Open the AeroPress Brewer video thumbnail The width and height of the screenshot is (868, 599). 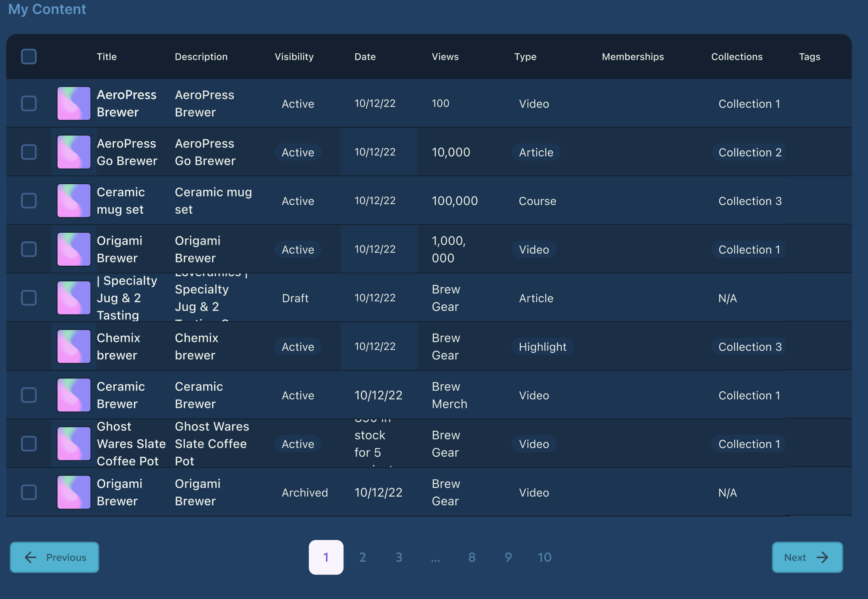point(74,103)
